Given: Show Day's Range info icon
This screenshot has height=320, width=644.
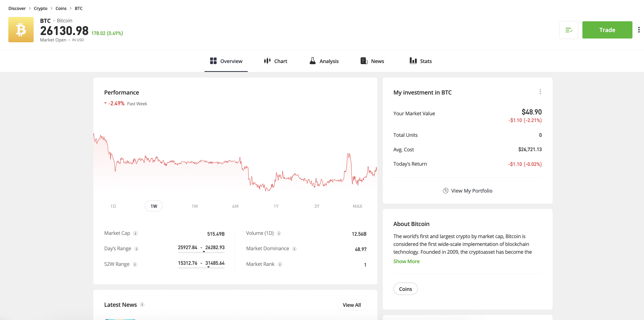Looking at the screenshot, I should coord(137,249).
